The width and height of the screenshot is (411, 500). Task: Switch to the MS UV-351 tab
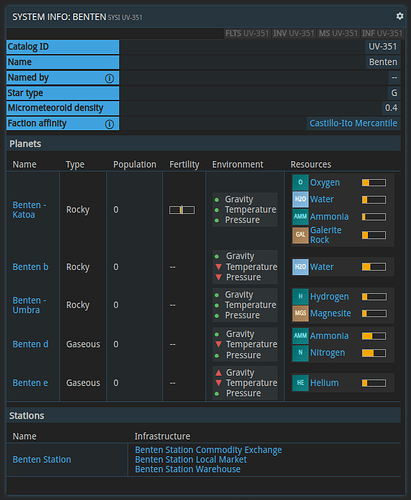338,33
